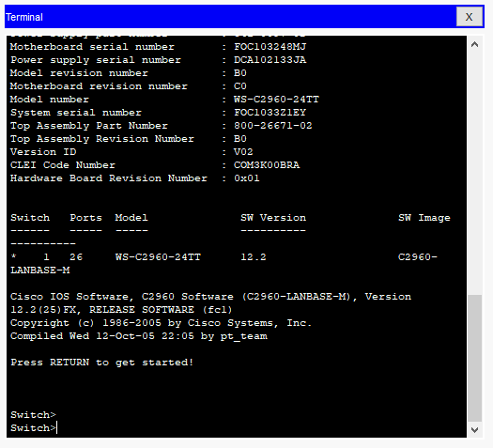Click the 'Model revision number' line

[x=129, y=73]
